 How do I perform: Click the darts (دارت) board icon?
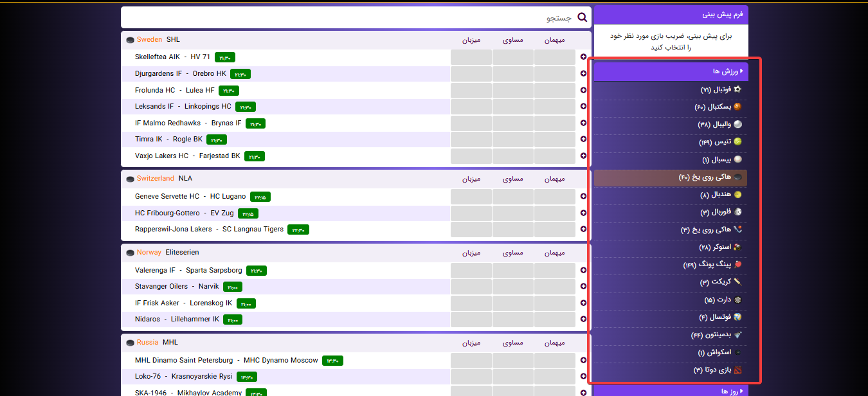click(x=737, y=300)
